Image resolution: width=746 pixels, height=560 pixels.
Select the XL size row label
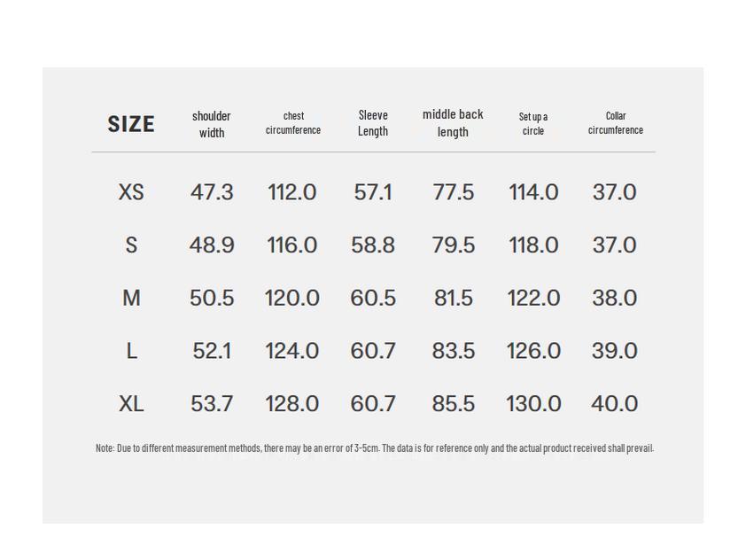point(131,404)
